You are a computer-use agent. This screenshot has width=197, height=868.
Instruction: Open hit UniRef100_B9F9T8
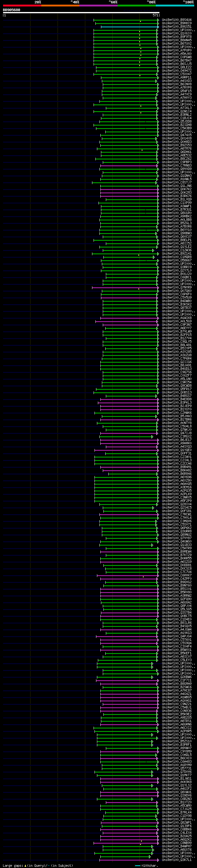[176, 37]
